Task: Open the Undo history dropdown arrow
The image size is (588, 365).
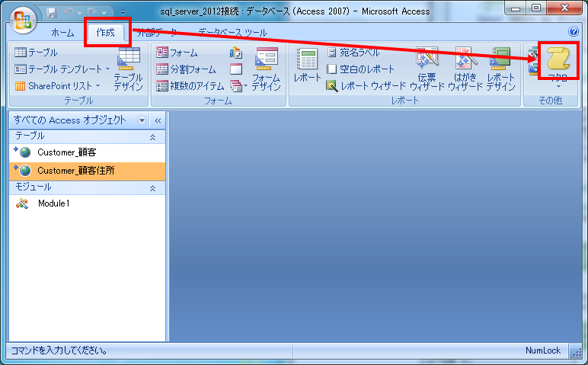Action: [79, 13]
